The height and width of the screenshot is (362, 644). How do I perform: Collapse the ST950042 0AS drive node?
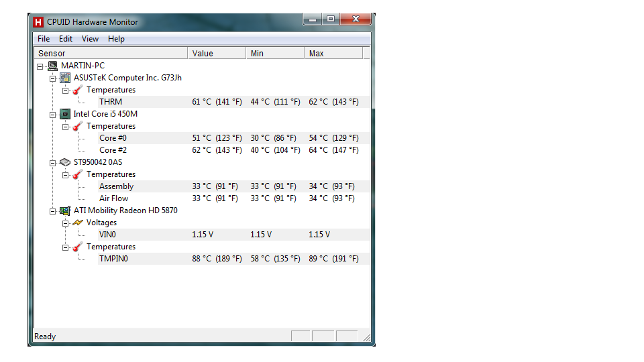pyautogui.click(x=52, y=163)
